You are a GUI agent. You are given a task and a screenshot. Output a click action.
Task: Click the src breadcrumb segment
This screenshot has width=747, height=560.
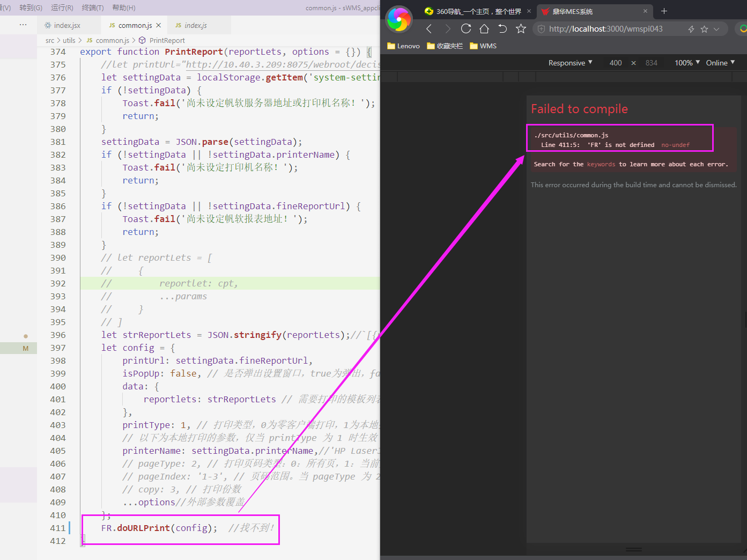[50, 40]
